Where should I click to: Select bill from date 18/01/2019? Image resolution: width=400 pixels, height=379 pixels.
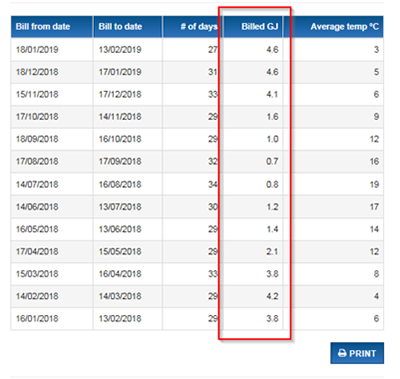37,50
